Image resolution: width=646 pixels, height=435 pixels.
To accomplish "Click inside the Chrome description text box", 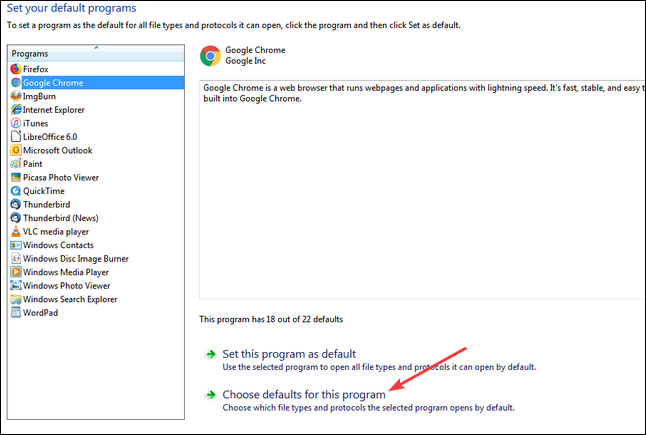I will pyautogui.click(x=422, y=189).
